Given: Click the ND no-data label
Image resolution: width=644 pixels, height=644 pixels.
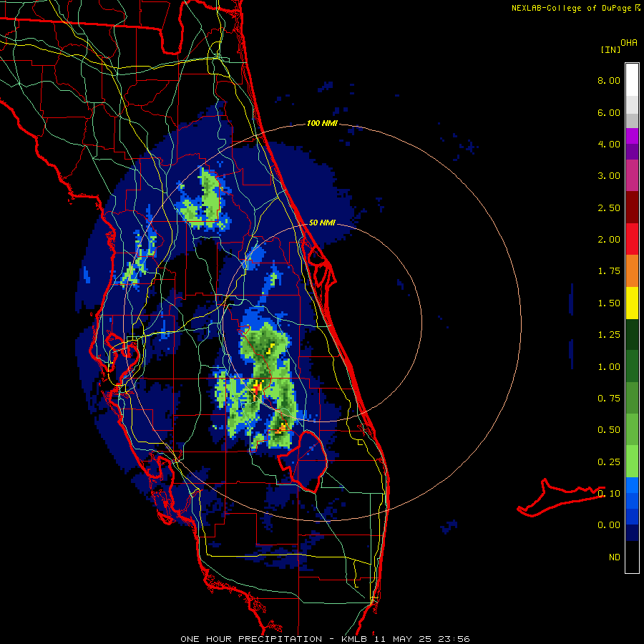Looking at the screenshot, I should (615, 557).
